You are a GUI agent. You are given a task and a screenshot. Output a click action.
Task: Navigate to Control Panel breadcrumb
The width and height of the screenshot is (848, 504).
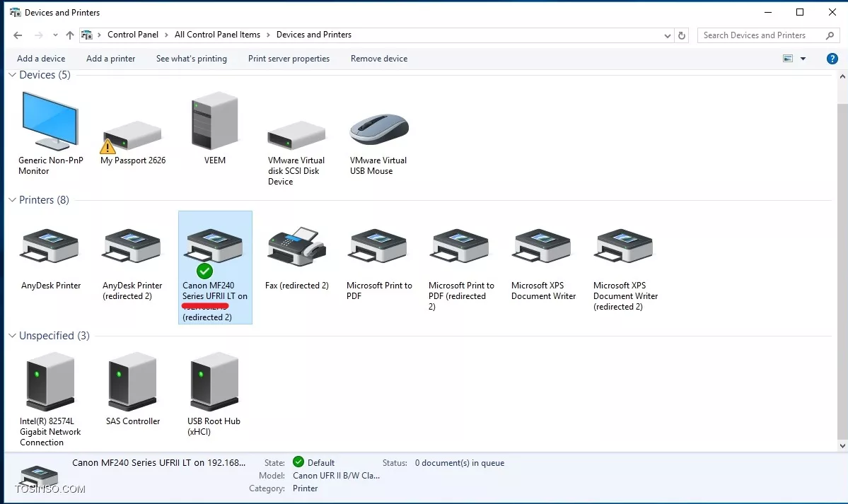pyautogui.click(x=133, y=35)
